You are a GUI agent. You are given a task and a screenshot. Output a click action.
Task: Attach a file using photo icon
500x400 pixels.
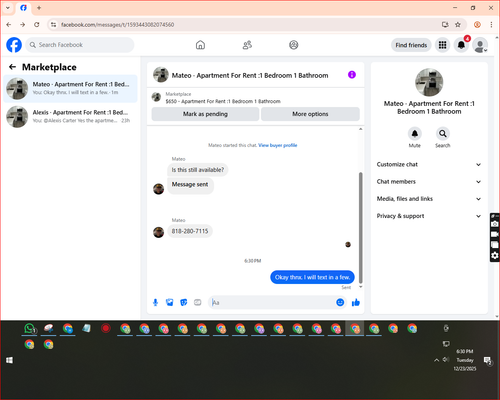pyautogui.click(x=170, y=302)
